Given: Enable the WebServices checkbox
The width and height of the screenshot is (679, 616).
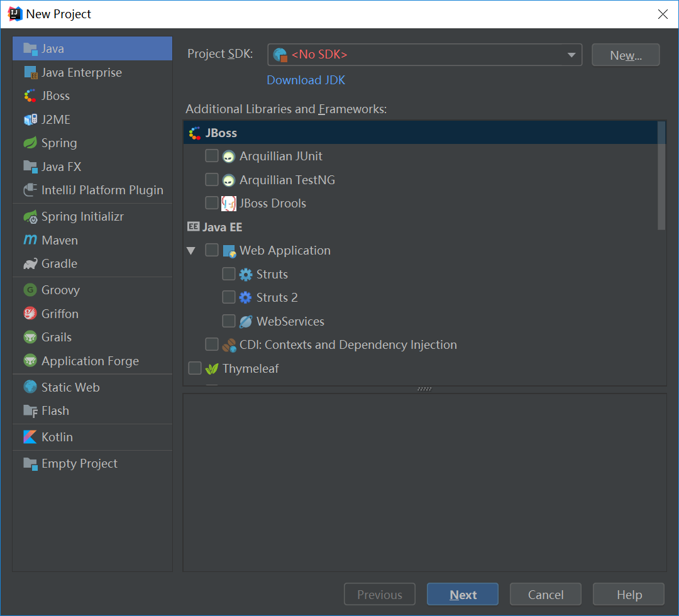Looking at the screenshot, I should [229, 321].
